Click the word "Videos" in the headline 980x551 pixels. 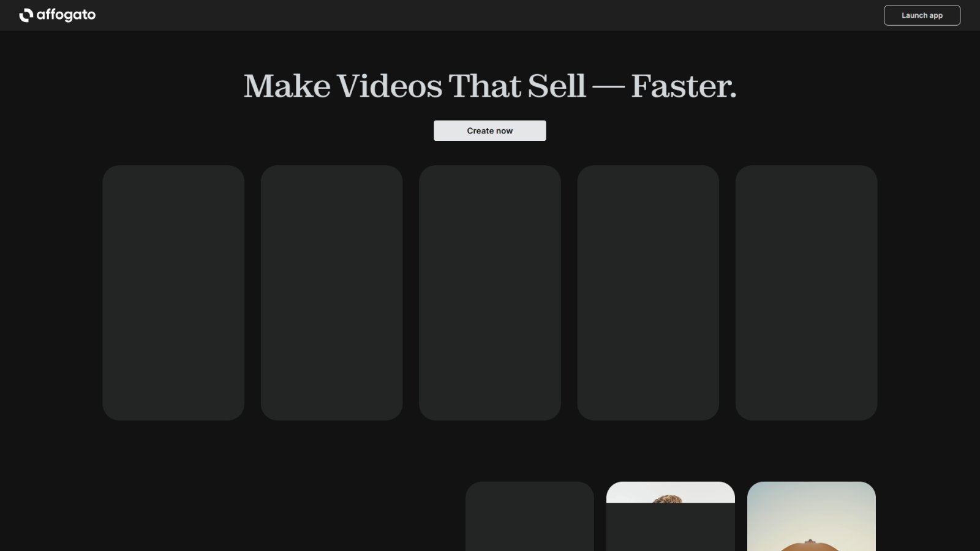pos(390,86)
